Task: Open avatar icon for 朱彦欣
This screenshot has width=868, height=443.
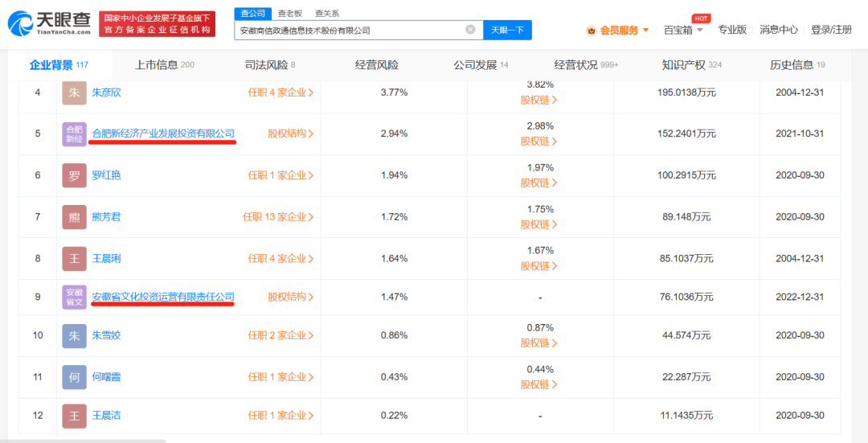Action: pos(74,92)
